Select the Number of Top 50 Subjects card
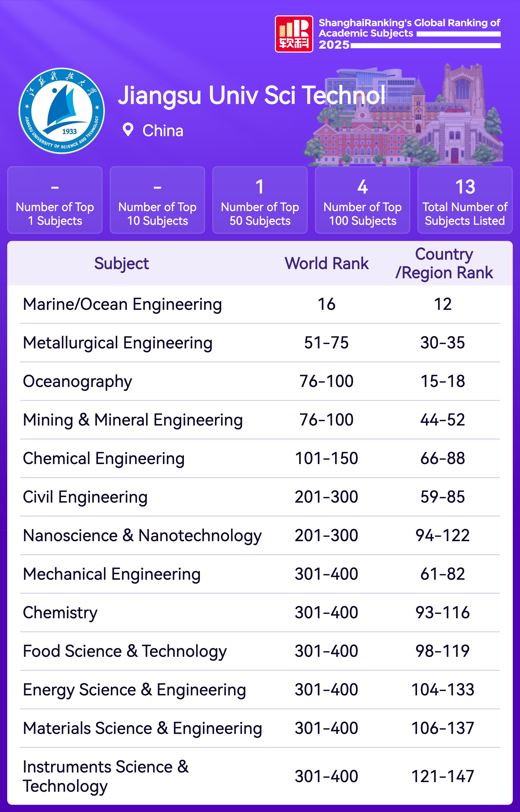Viewport: 520px width, 812px height. [260, 200]
